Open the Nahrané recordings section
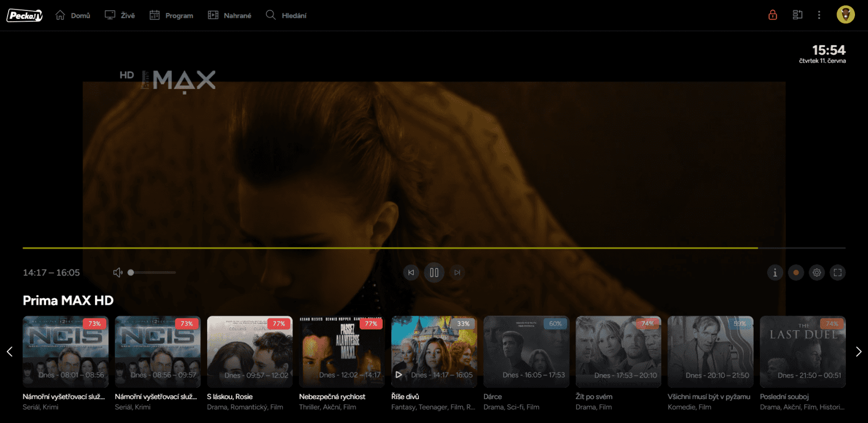Screen dimensions: 868x423 coord(229,15)
